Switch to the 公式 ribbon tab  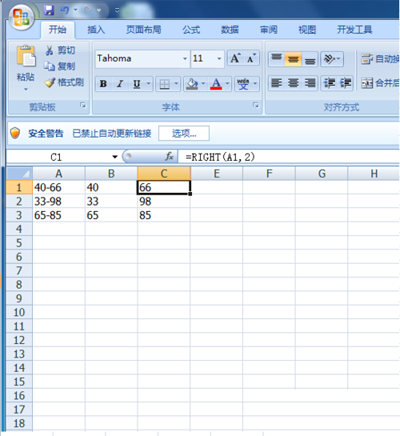click(191, 30)
